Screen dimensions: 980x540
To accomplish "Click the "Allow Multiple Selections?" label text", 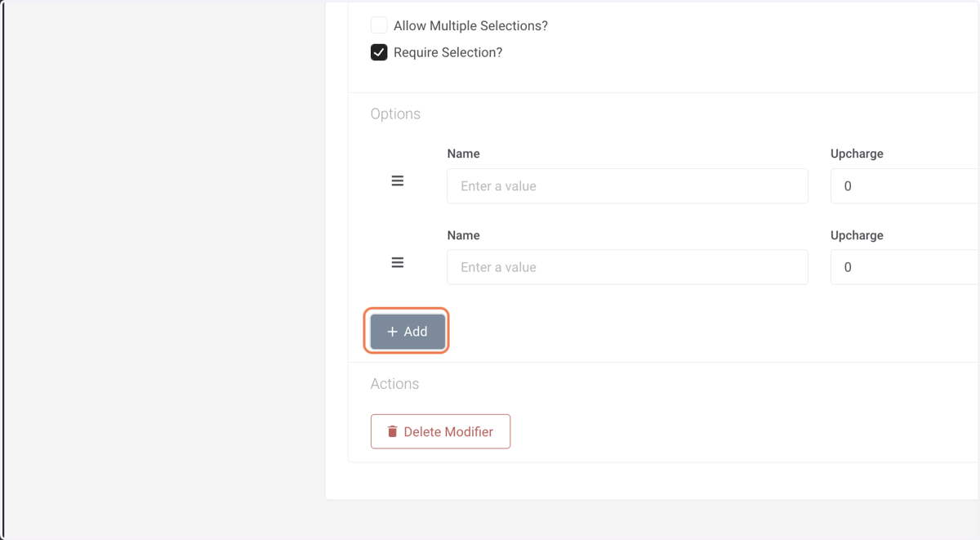I will (x=470, y=26).
